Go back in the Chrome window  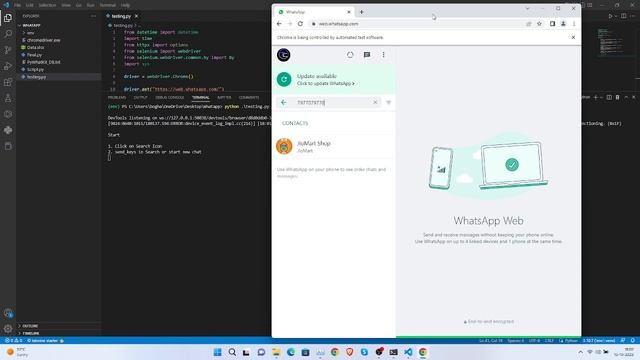(x=279, y=24)
